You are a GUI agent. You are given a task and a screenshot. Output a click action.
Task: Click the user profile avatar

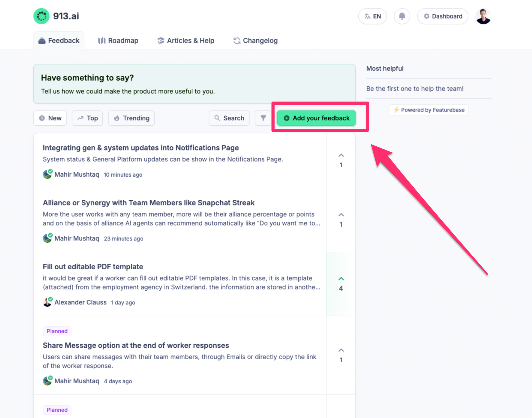pos(483,16)
